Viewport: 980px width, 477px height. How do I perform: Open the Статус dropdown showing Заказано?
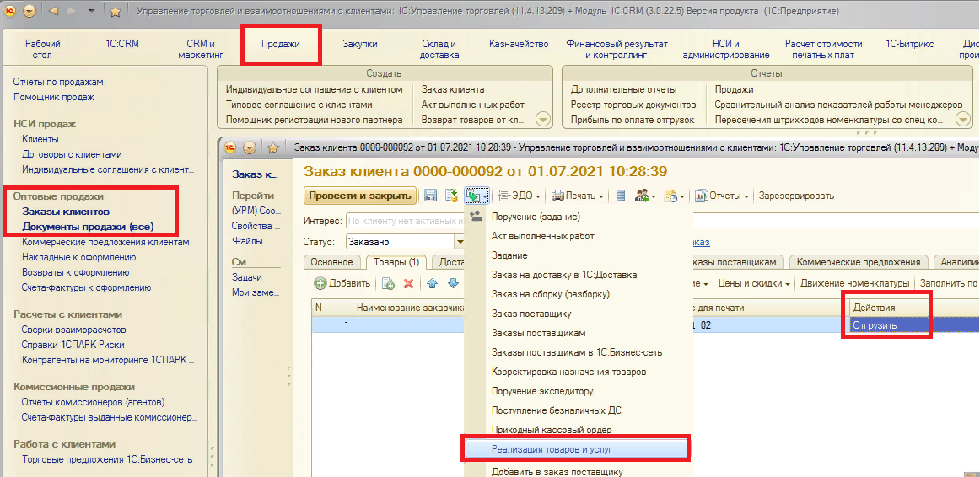(460, 242)
